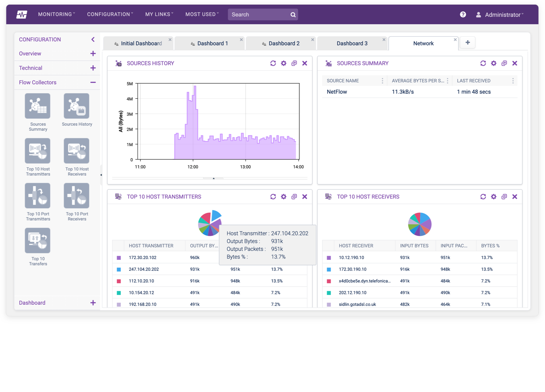The image size is (545, 392).
Task: Click the help question mark icon
Action: point(462,14)
